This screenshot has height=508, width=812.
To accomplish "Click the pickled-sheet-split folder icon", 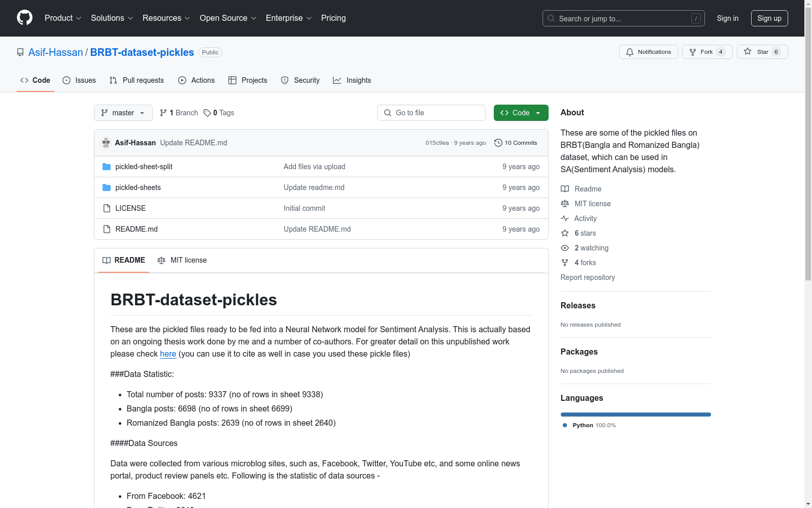I will [107, 167].
